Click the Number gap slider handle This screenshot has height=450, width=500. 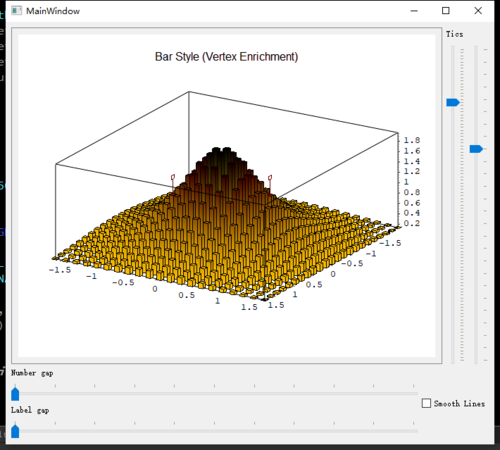click(x=15, y=394)
